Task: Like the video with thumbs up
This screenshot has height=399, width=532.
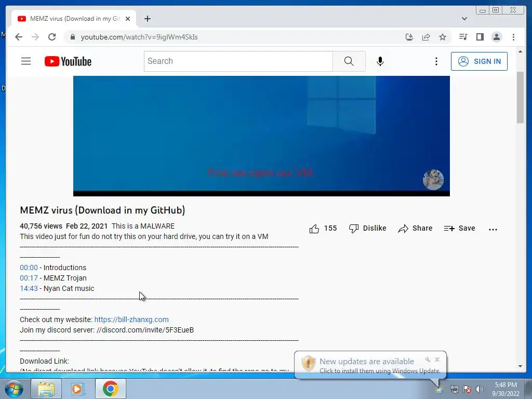Action: (x=323, y=229)
